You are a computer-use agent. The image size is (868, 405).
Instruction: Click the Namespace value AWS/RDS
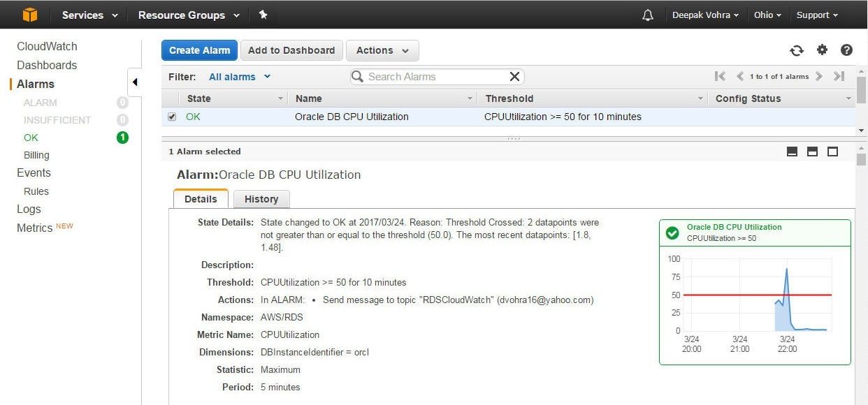point(282,317)
